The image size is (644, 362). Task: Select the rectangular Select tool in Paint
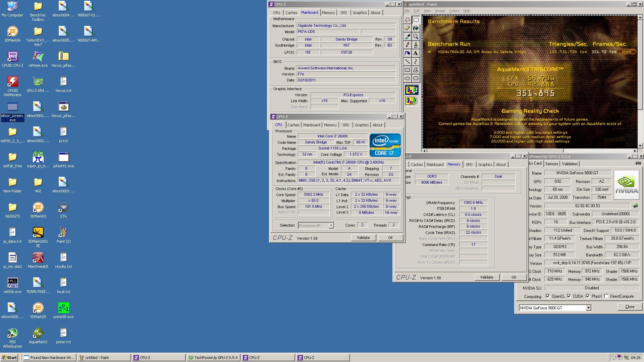pos(416,20)
